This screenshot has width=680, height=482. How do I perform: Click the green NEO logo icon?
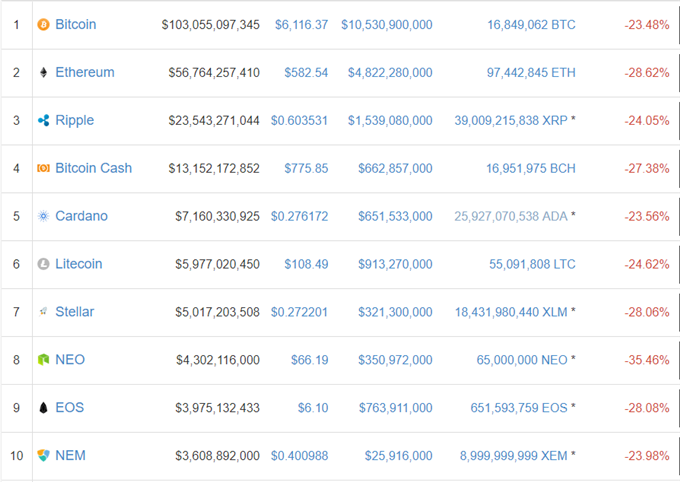(43, 360)
